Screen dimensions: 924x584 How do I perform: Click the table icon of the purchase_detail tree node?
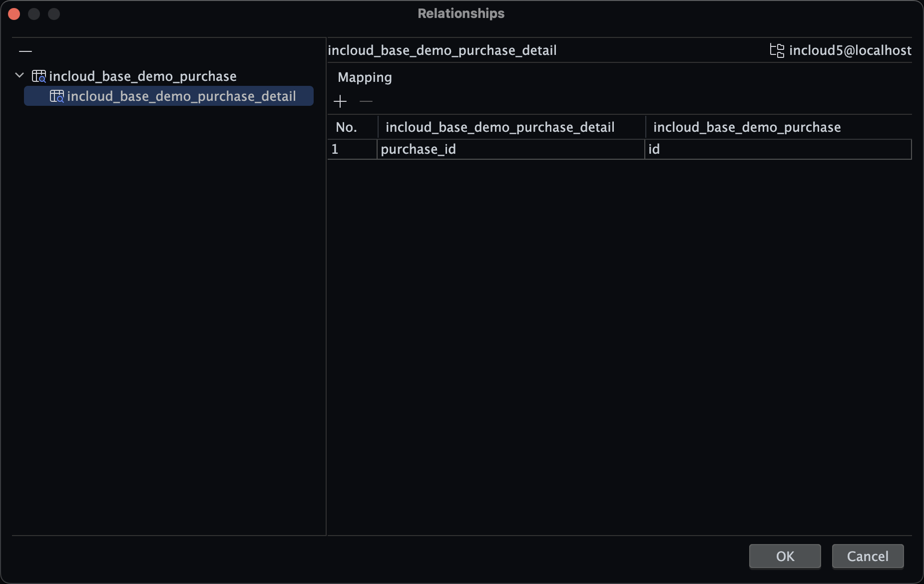pyautogui.click(x=57, y=96)
